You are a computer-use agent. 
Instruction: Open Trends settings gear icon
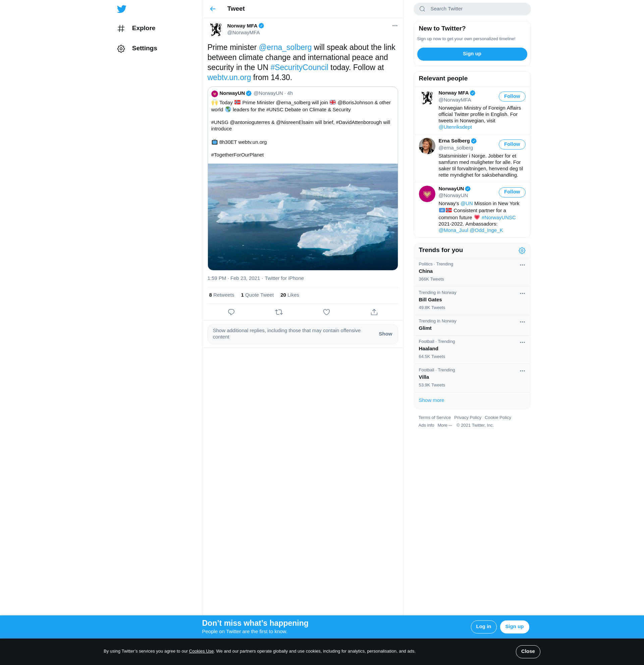[x=522, y=250]
